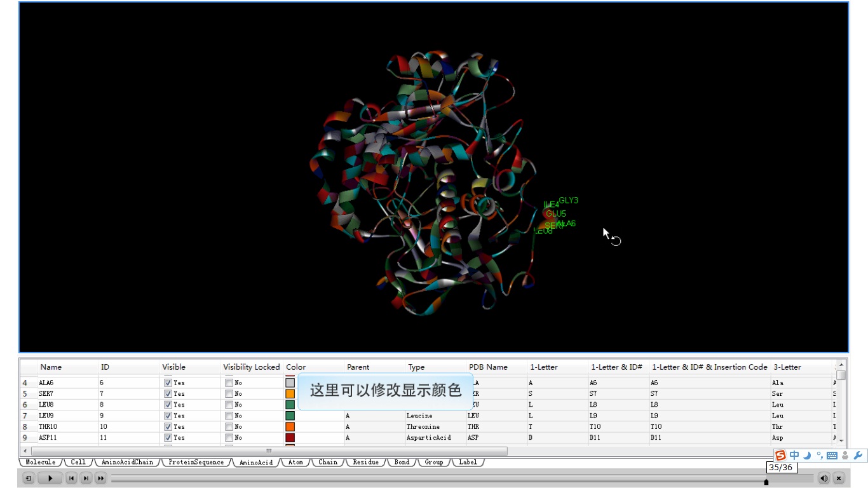Open the ProteinSequence tab

pyautogui.click(x=196, y=463)
